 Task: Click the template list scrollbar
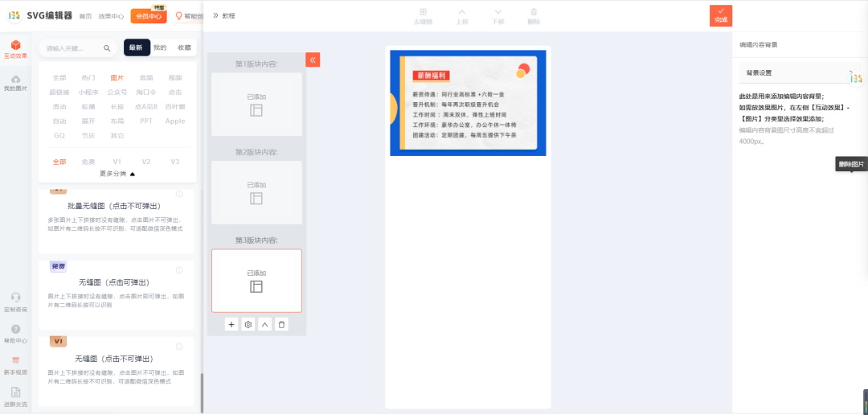coord(202,392)
